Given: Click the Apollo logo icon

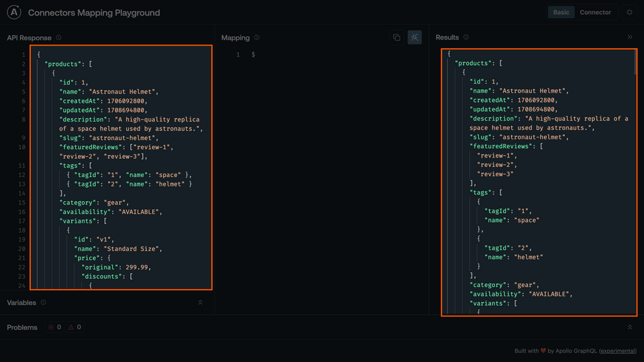Looking at the screenshot, I should tap(14, 12).
